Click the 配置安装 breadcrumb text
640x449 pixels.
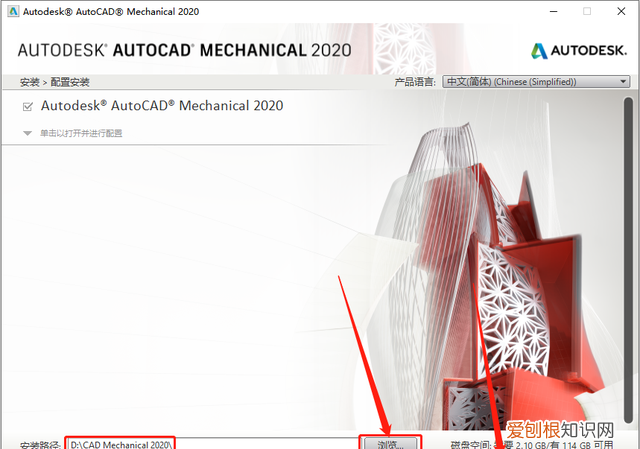70,82
